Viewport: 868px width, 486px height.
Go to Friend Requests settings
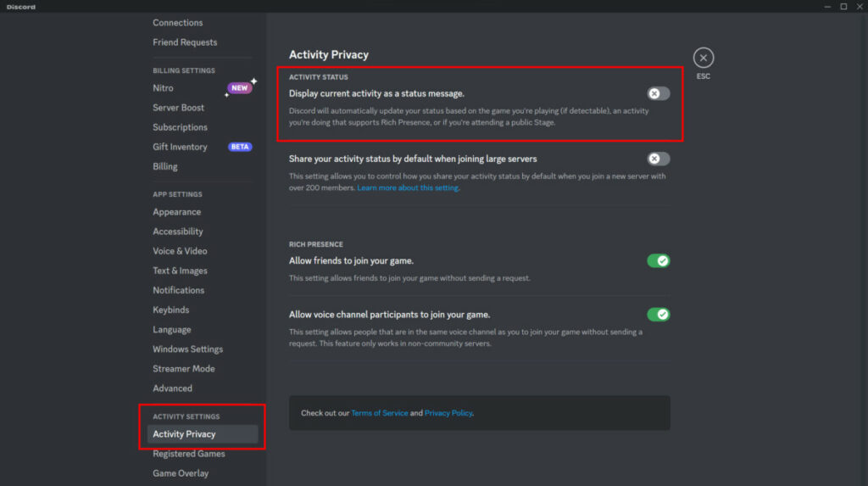click(x=185, y=42)
